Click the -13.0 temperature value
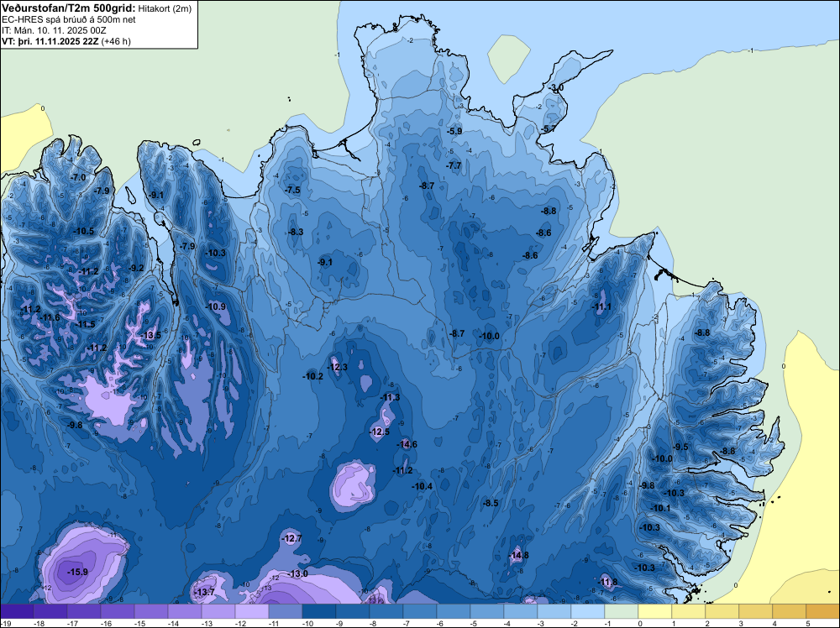Viewport: 840px width, 628px height. click(x=298, y=574)
